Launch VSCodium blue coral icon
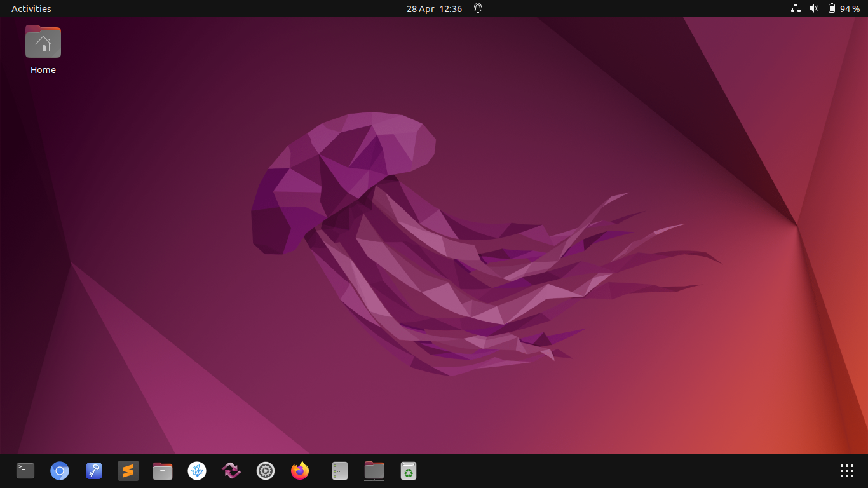Image resolution: width=868 pixels, height=488 pixels. 197,471
